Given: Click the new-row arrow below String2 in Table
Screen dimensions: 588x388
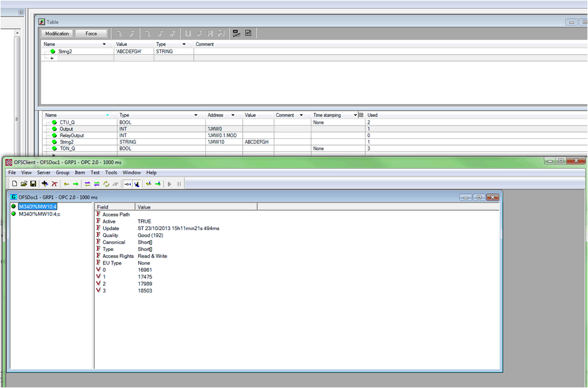Looking at the screenshot, I should tap(52, 58).
